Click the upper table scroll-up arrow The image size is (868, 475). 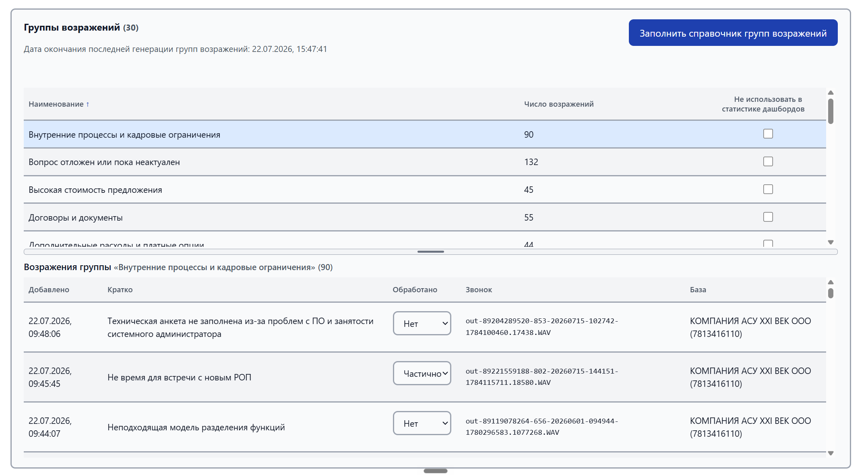click(x=831, y=93)
